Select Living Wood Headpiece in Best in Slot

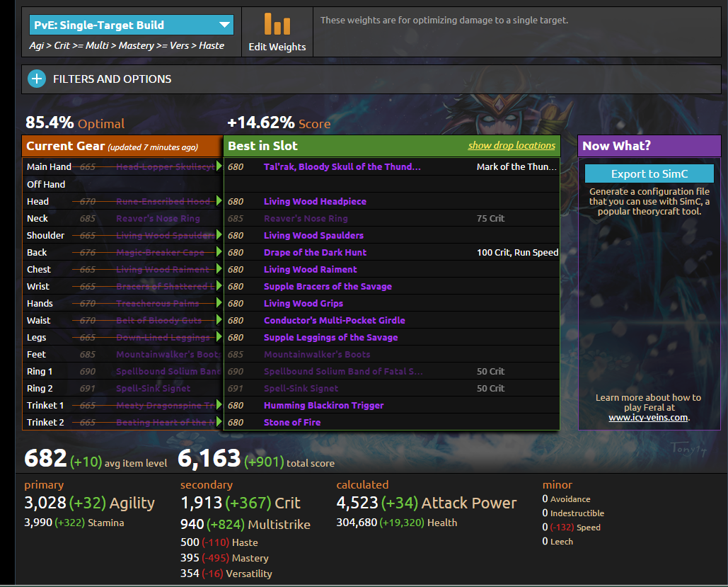[315, 202]
